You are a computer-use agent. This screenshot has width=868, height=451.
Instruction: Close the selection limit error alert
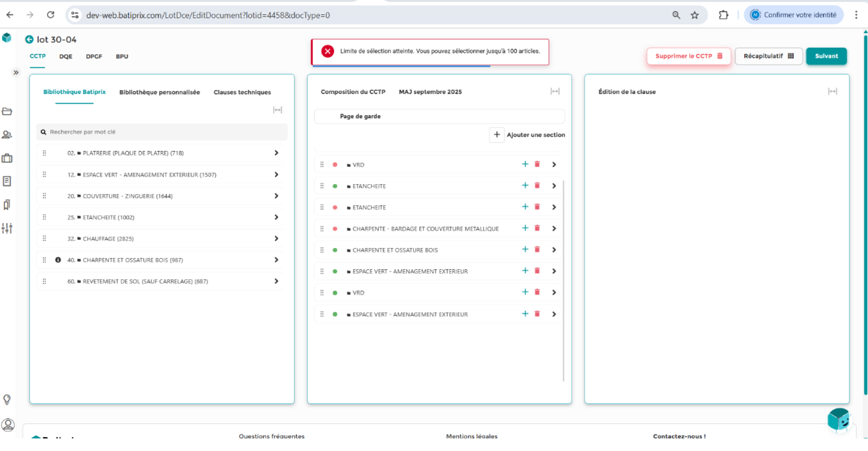coord(328,51)
